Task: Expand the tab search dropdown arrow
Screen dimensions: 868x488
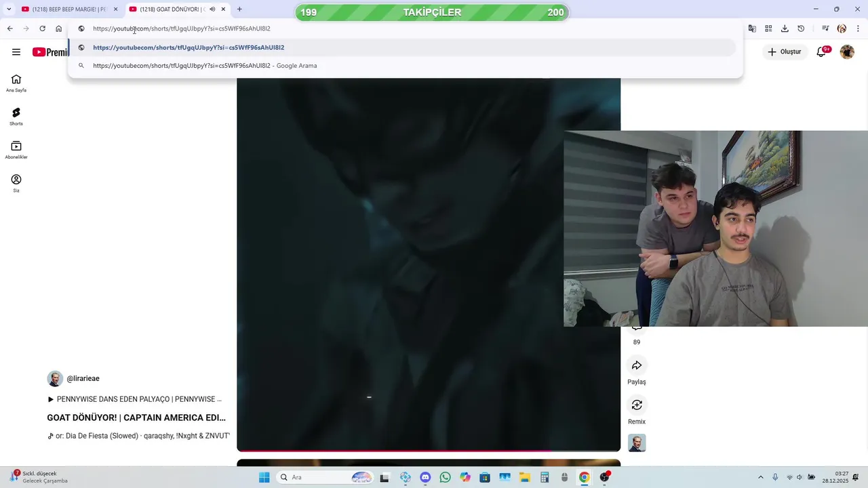Action: pos(8,9)
